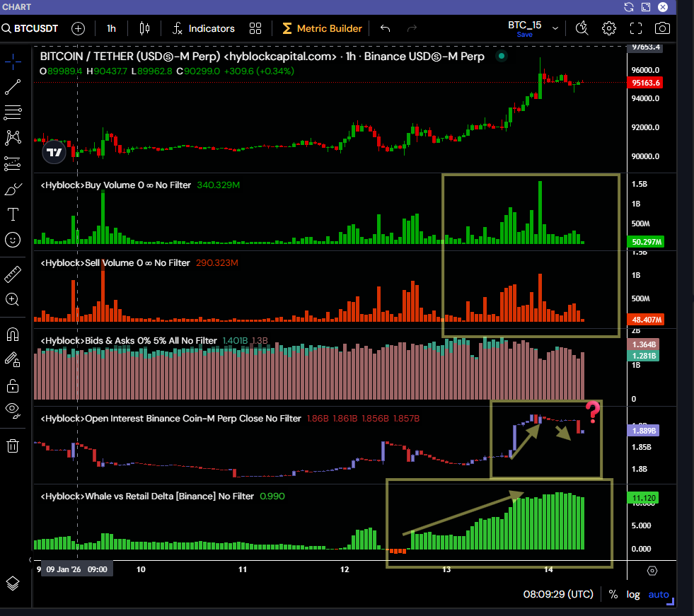Screen dimensions: 694x616
Task: Activate the zoom in tool
Action: (x=13, y=300)
